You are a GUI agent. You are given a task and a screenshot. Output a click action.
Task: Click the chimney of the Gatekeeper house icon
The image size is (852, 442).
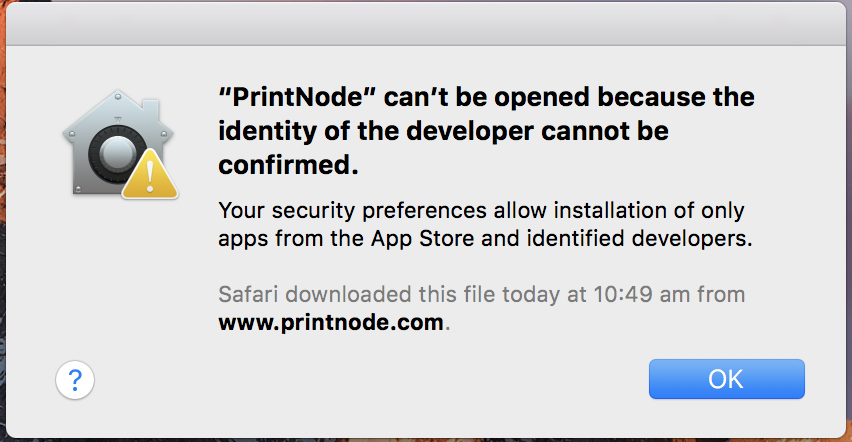click(151, 109)
